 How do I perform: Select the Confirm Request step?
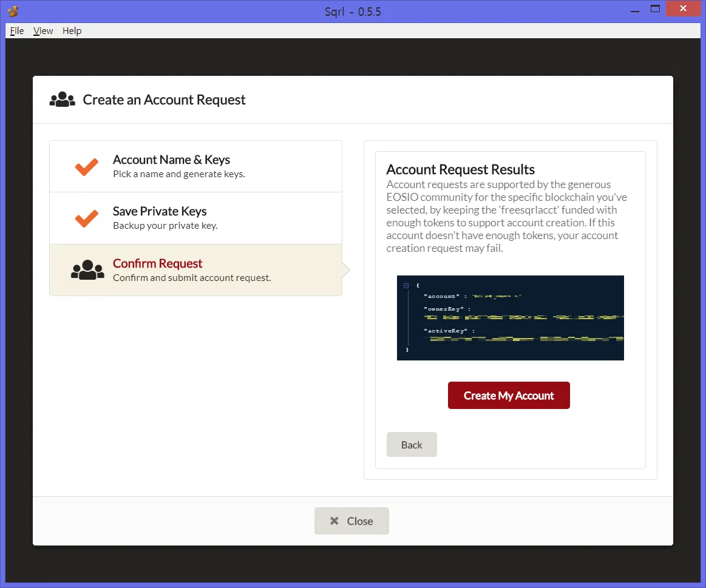[196, 270]
